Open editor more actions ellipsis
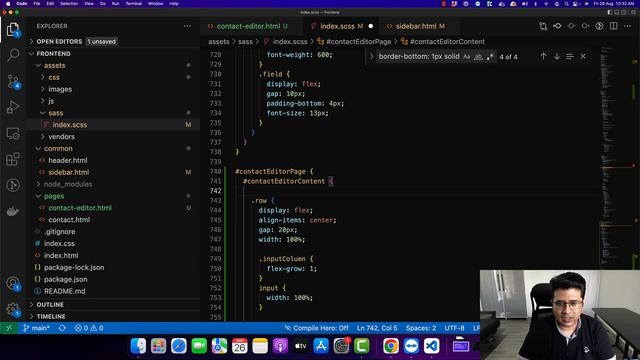The width and height of the screenshot is (640, 360). click(628, 26)
